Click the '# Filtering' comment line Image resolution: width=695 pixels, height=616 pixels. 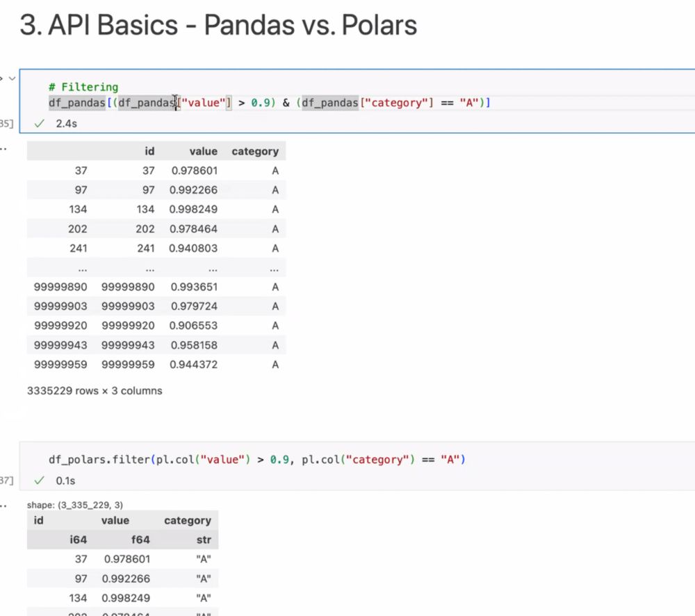(x=83, y=87)
